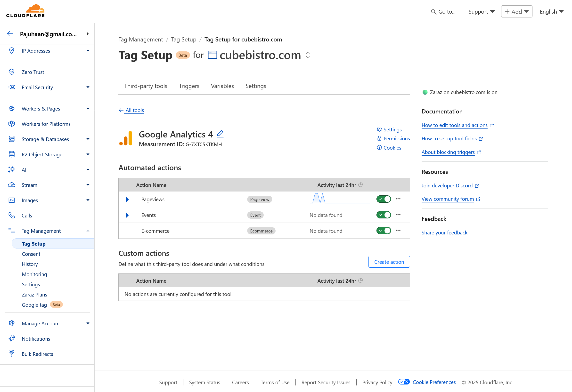
Task: Open Google tag Beta in sidebar
Action: (x=42, y=304)
